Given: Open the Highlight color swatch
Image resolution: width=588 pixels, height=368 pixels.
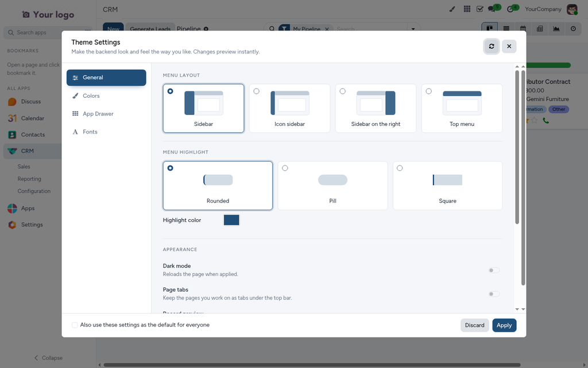Looking at the screenshot, I should (x=231, y=220).
